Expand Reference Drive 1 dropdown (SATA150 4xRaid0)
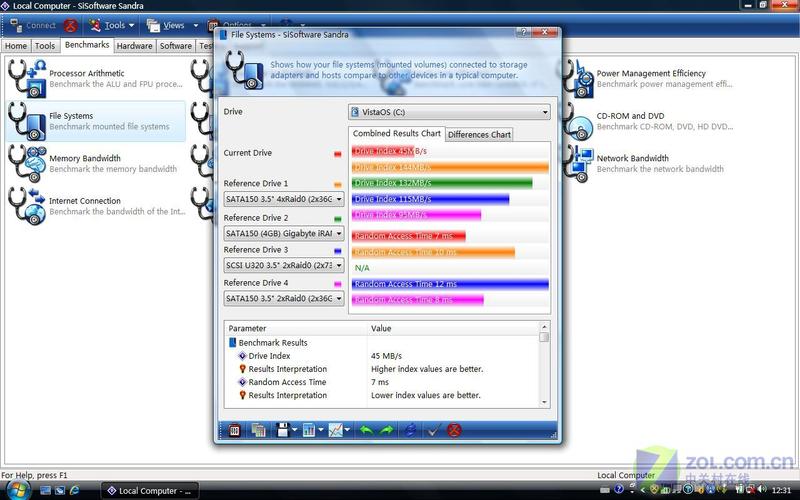Image resolution: width=800 pixels, height=500 pixels. pyautogui.click(x=284, y=199)
